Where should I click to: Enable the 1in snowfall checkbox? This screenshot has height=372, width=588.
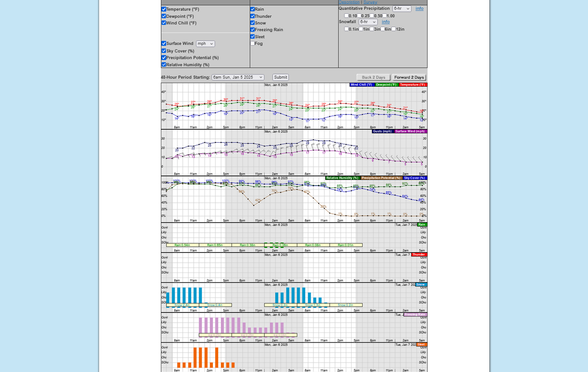pyautogui.click(x=361, y=29)
